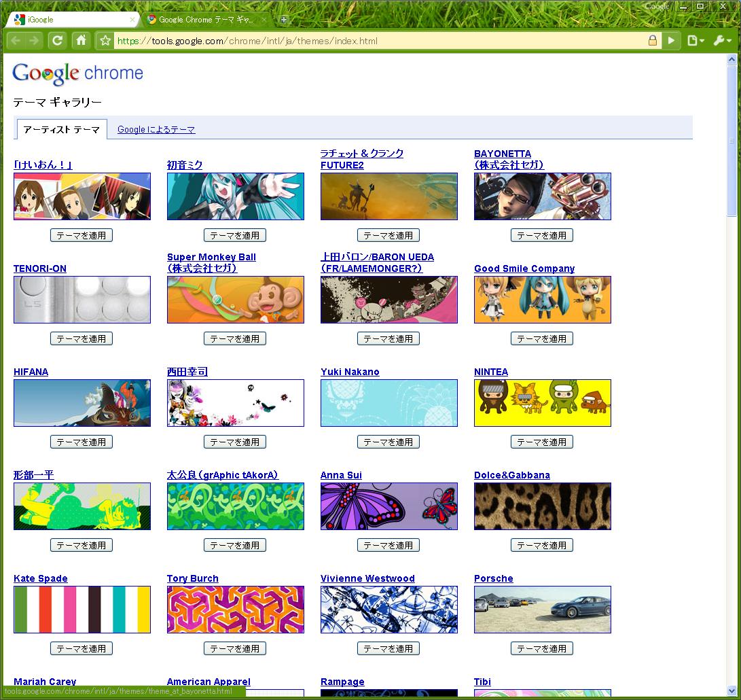Open the 初音ミク theme link
Image resolution: width=741 pixels, height=700 pixels.
185,164
